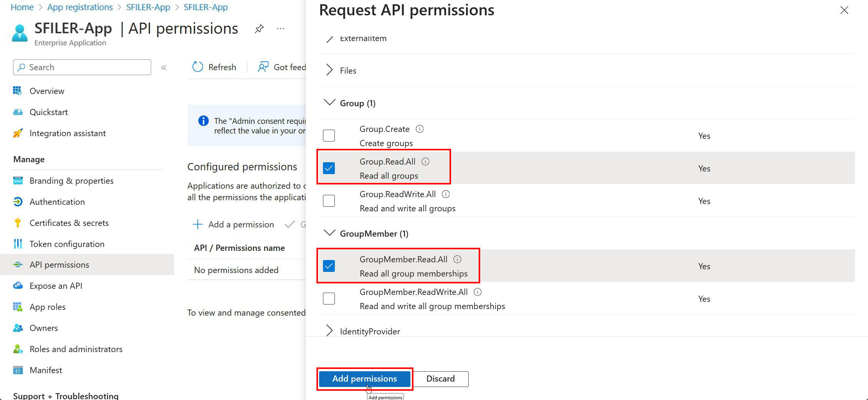Screen dimensions: 868x400
Task: Show info for Group.Read.All permission
Action: (x=425, y=161)
